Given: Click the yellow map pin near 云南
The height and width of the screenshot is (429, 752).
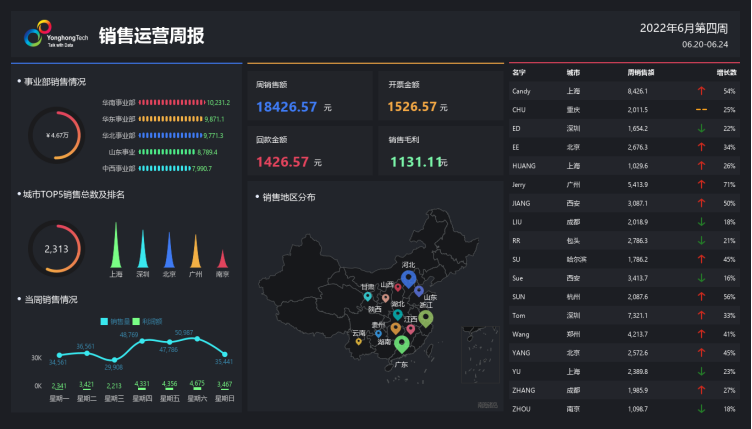Looking at the screenshot, I should [359, 342].
